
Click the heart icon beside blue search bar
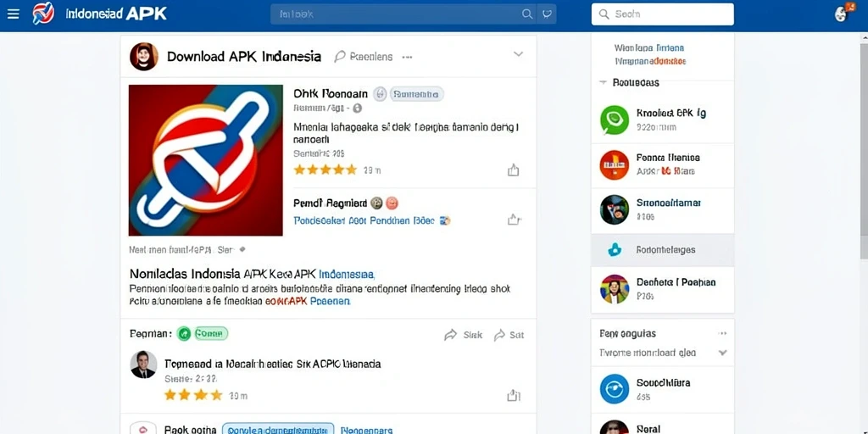(x=547, y=14)
